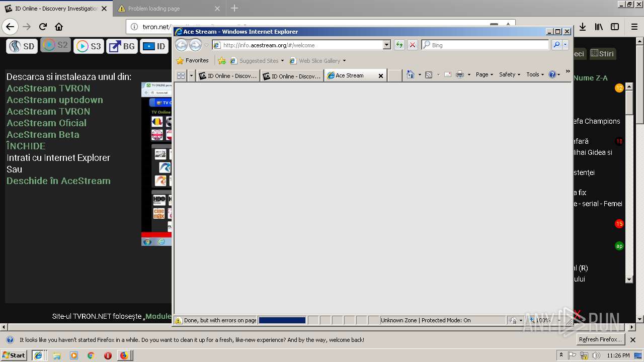Viewport: 644px width, 362px height.
Task: Open the Windows Start menu
Action: click(14, 355)
